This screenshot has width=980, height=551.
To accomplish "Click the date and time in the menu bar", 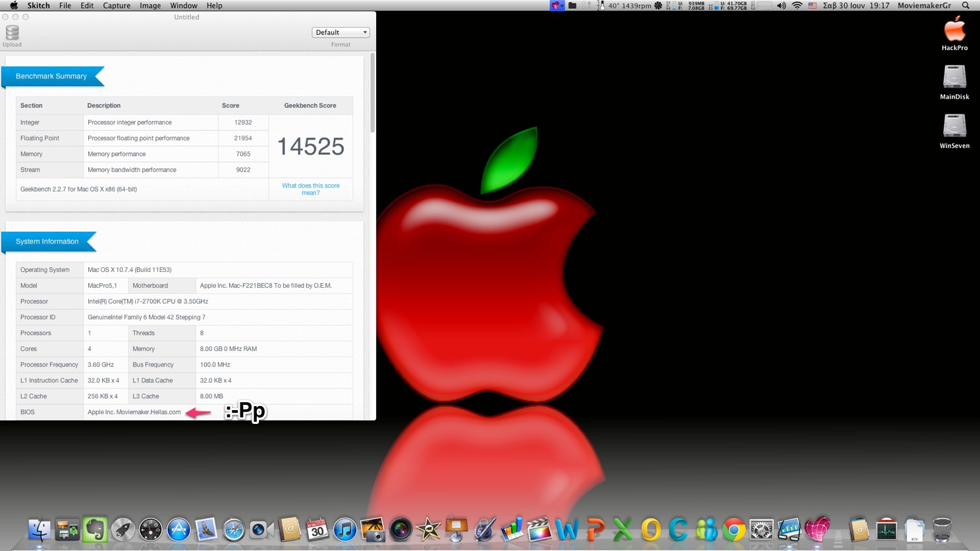I will coord(856,5).
